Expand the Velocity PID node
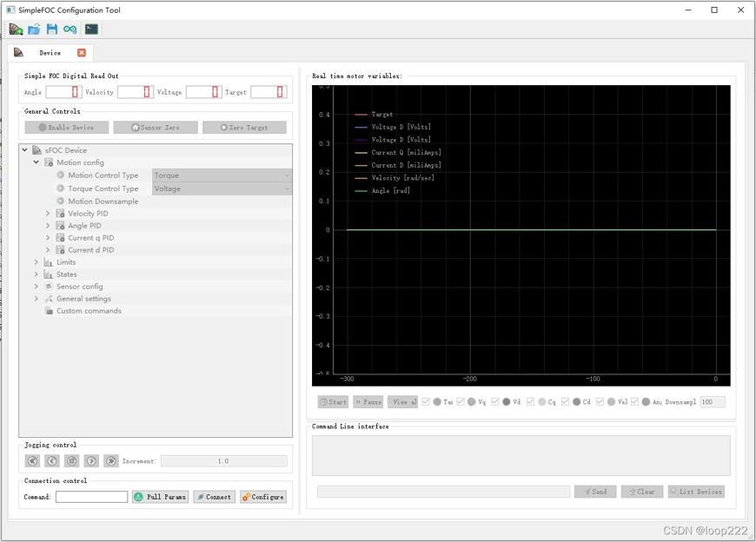Viewport: 756px width, 542px height. [48, 213]
